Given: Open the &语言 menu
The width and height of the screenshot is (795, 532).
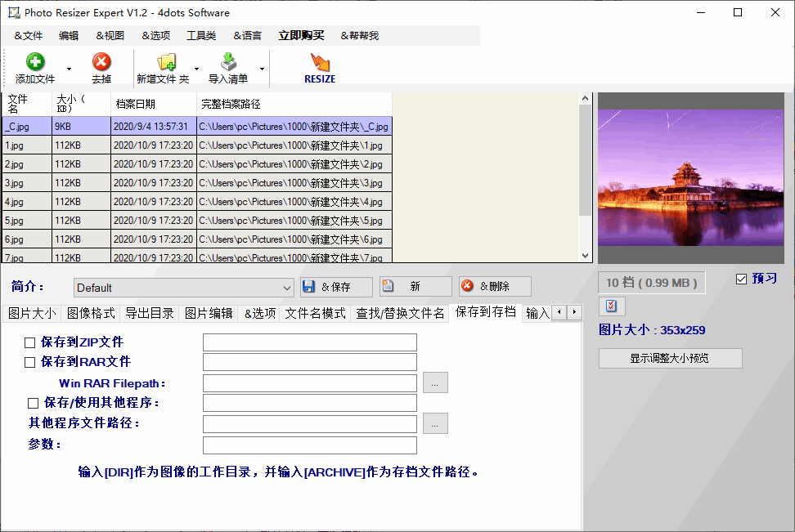Looking at the screenshot, I should [x=248, y=35].
